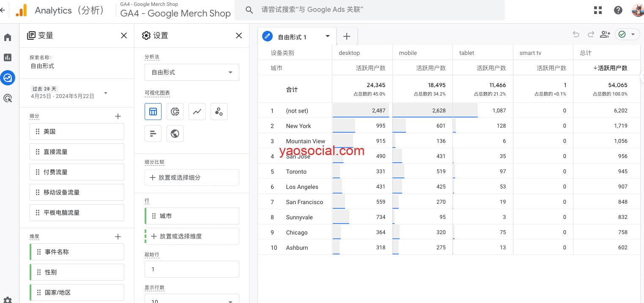Open the 分析法 technique dropdown
The height and width of the screenshot is (303, 644).
coord(192,72)
